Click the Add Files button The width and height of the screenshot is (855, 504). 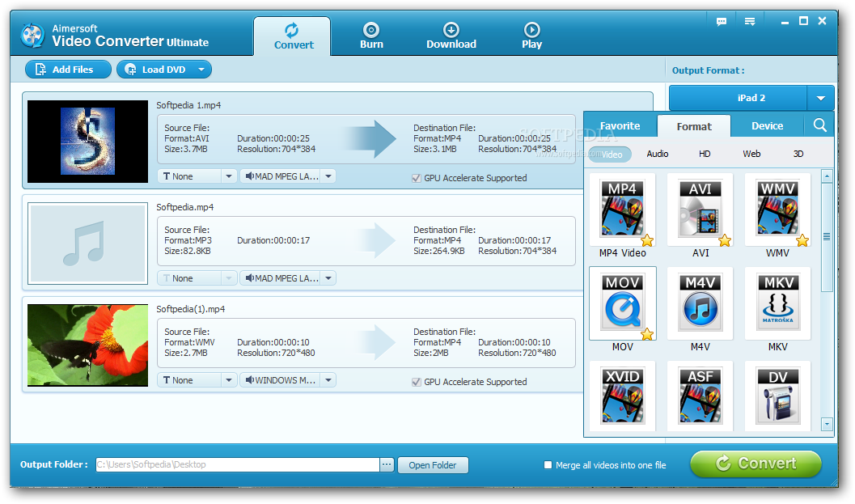click(x=68, y=70)
